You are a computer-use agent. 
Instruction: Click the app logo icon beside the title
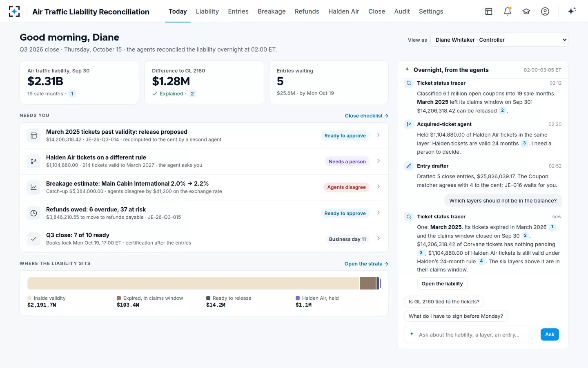point(14,11)
